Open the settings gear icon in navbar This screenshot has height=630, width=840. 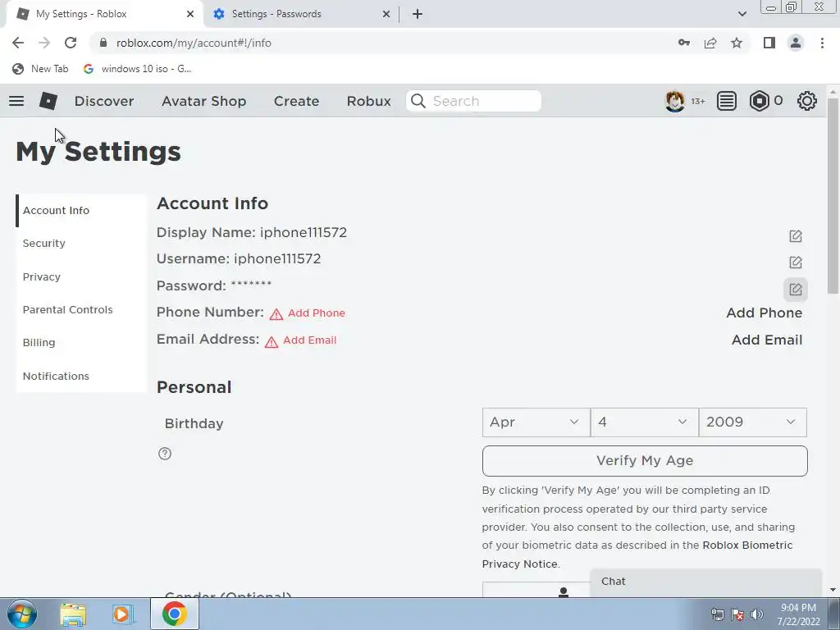807,101
